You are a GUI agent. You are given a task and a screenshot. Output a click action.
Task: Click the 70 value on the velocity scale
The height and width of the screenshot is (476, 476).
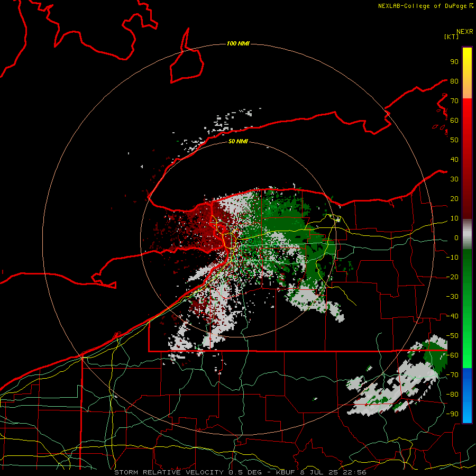tap(454, 101)
